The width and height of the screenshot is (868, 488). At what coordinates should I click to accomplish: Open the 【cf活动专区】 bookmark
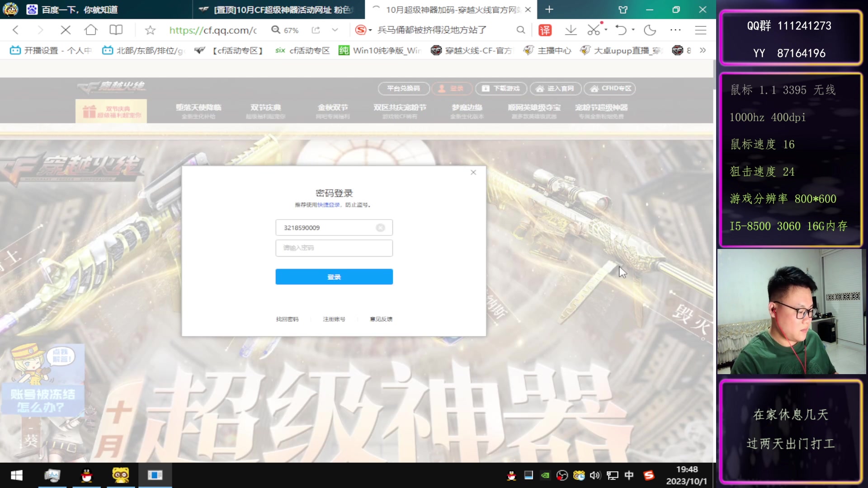230,51
